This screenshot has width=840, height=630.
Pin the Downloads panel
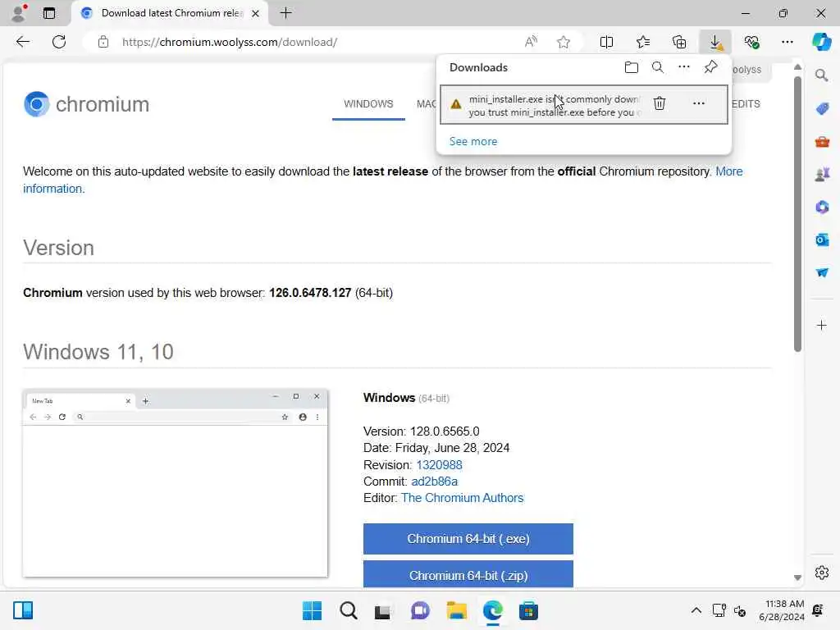point(711,67)
